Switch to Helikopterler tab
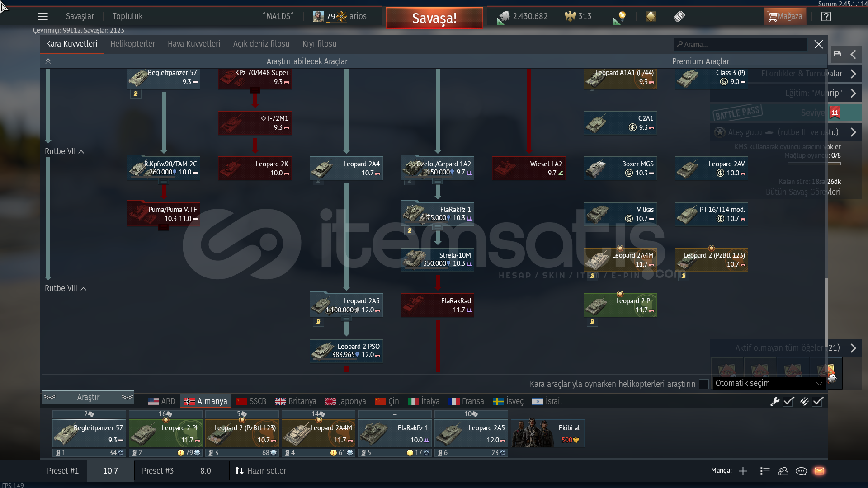Image resolution: width=868 pixels, height=488 pixels. tap(132, 44)
